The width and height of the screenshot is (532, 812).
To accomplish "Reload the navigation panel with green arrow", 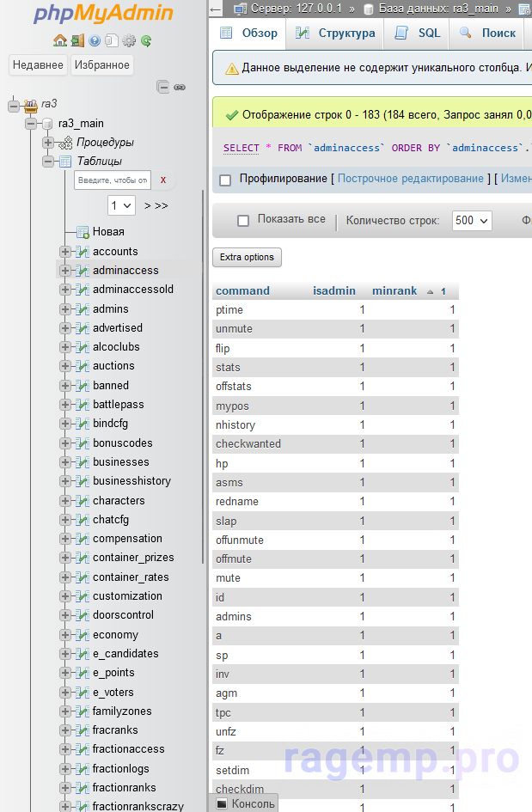I will click(x=146, y=40).
